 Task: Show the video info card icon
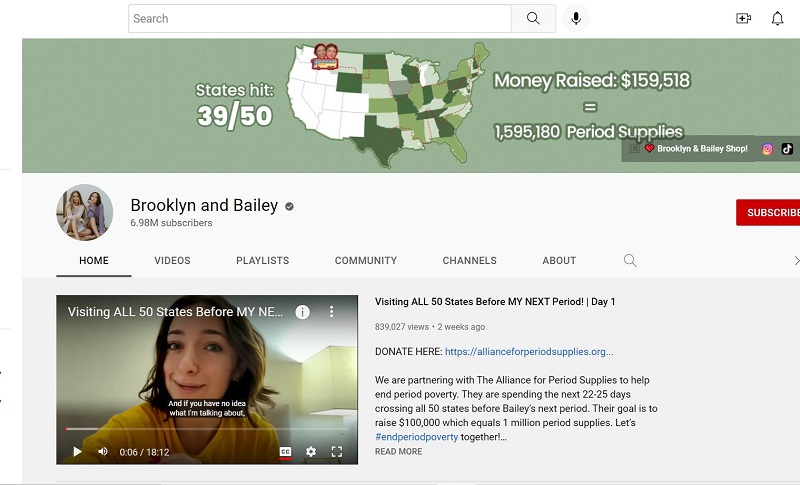(x=303, y=312)
